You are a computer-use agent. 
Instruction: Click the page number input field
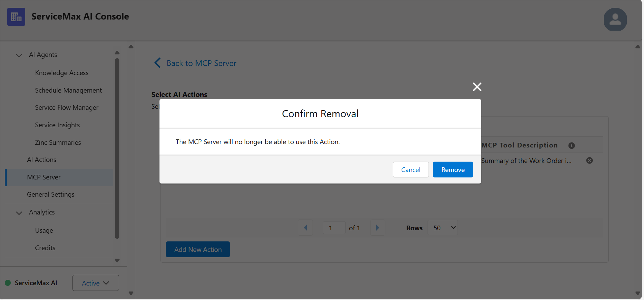tap(334, 228)
